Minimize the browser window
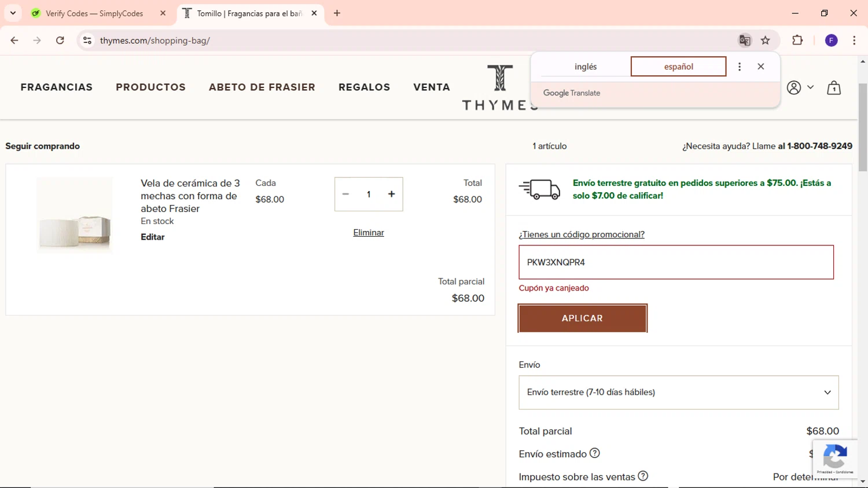 [795, 13]
